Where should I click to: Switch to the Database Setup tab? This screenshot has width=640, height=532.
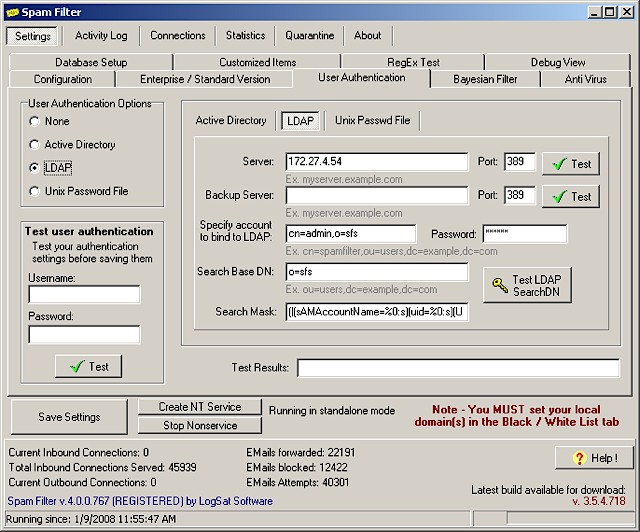tap(91, 62)
